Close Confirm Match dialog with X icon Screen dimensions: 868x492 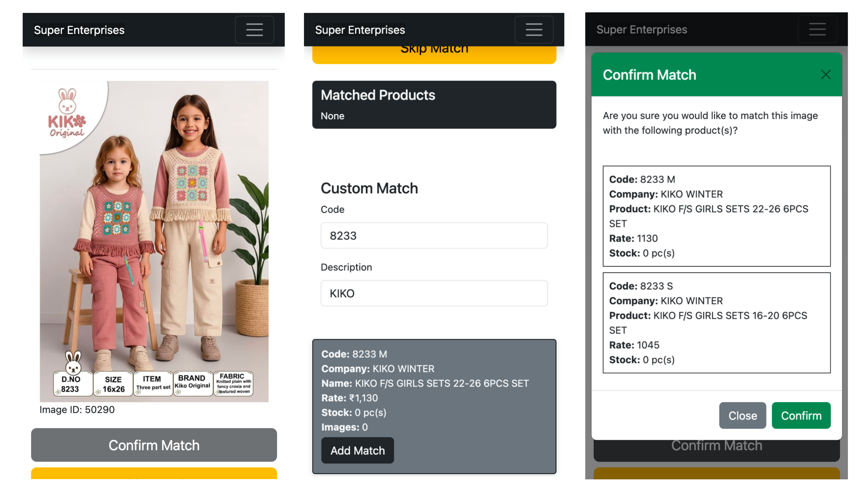tap(826, 75)
